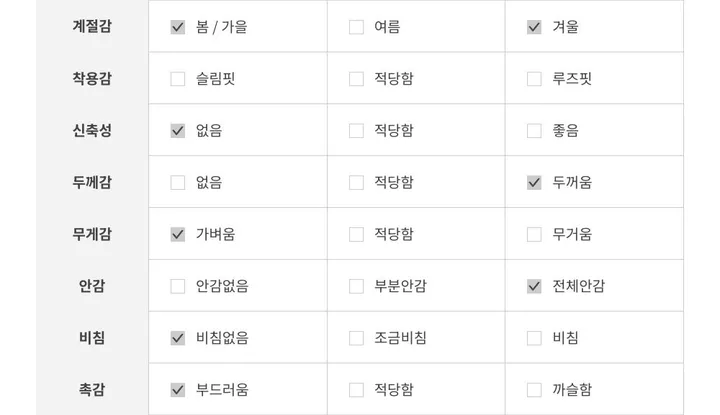Check 없음 in the 두께감 row
This screenshot has width=720, height=415.
[178, 182]
